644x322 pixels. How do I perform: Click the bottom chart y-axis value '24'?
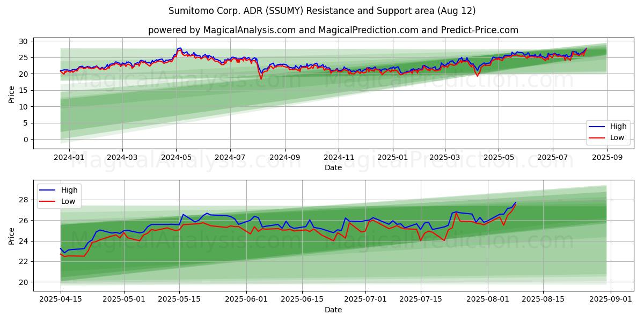[23, 241]
